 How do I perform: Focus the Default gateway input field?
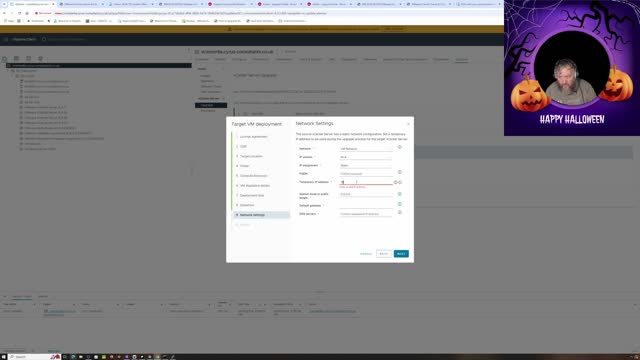[366, 206]
